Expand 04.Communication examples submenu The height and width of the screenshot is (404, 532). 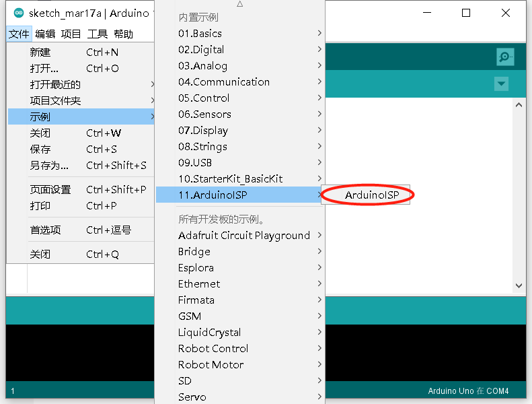tap(240, 82)
